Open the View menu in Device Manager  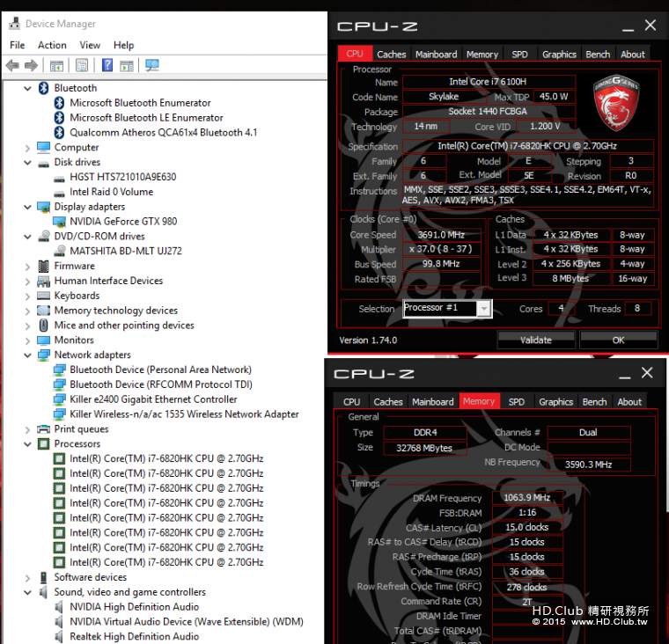(90, 45)
